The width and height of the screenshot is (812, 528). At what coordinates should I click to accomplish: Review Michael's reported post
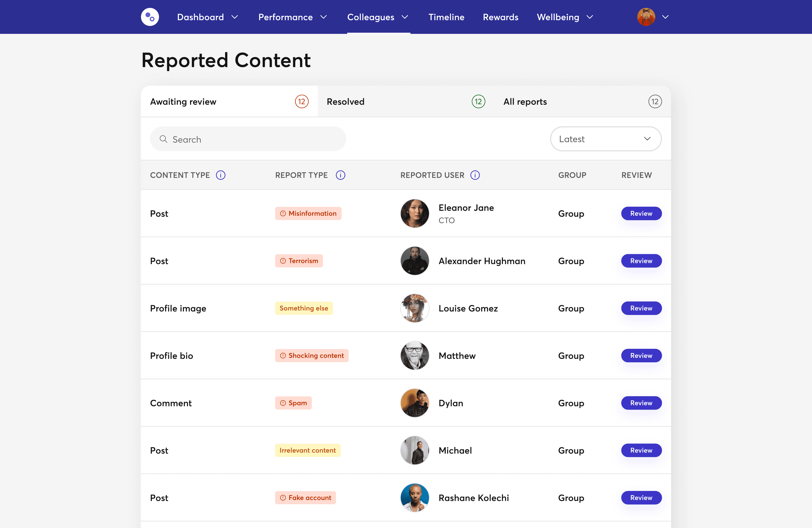(x=641, y=451)
